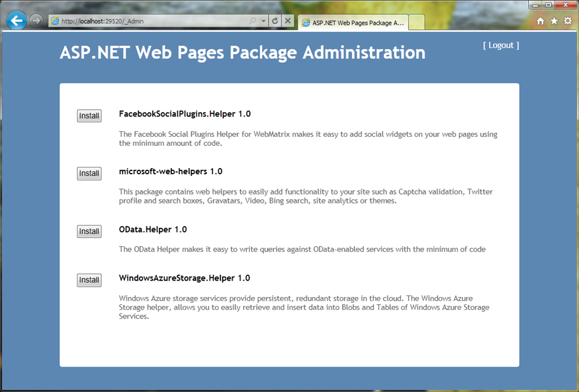Click the Facebook Social Plugins Helper description text
The width and height of the screenshot is (579, 392).
click(x=308, y=139)
